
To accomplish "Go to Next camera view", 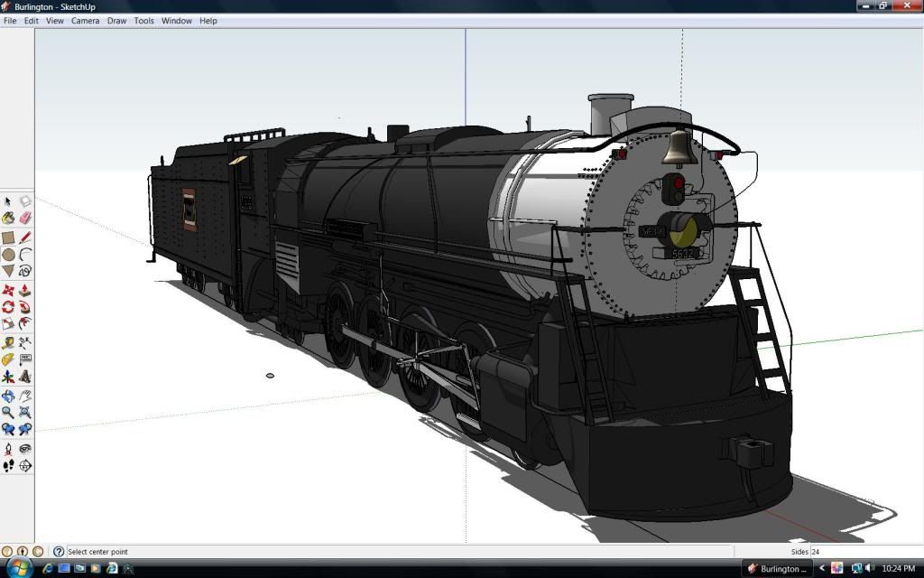I will tap(24, 429).
